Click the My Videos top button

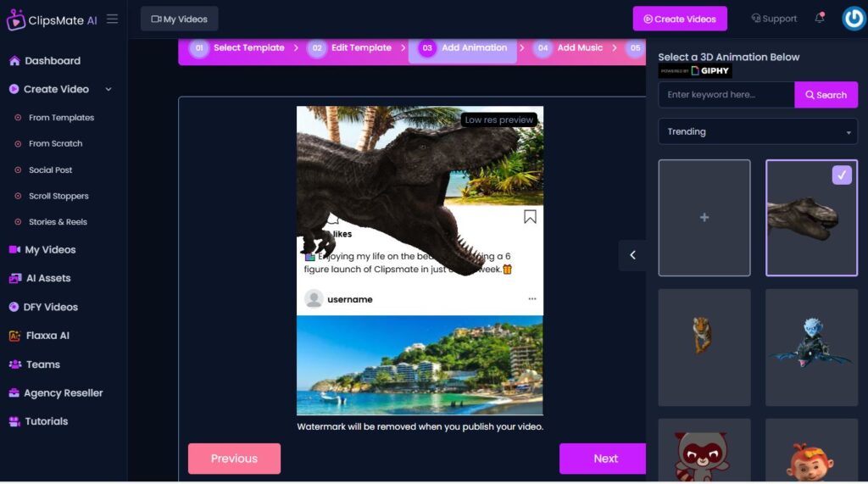(180, 19)
